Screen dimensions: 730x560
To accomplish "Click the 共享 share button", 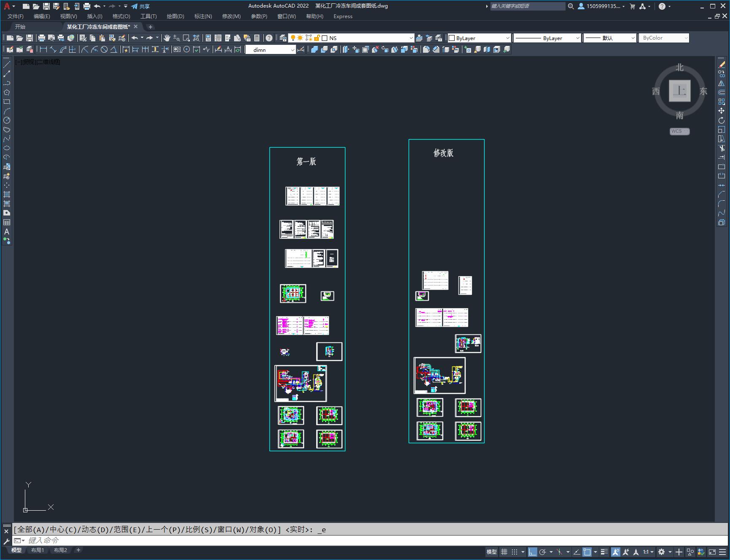I will click(x=140, y=6).
